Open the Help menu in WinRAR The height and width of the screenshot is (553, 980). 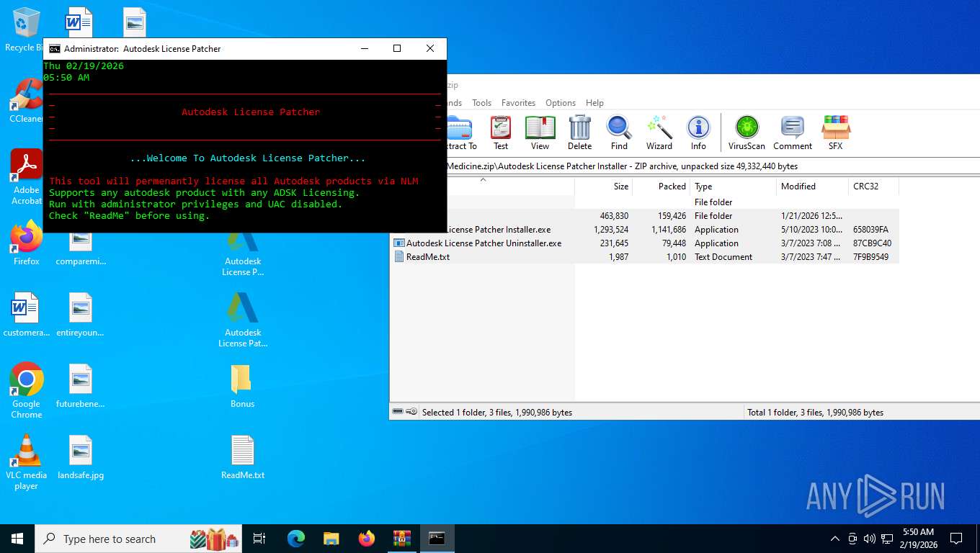click(x=594, y=103)
